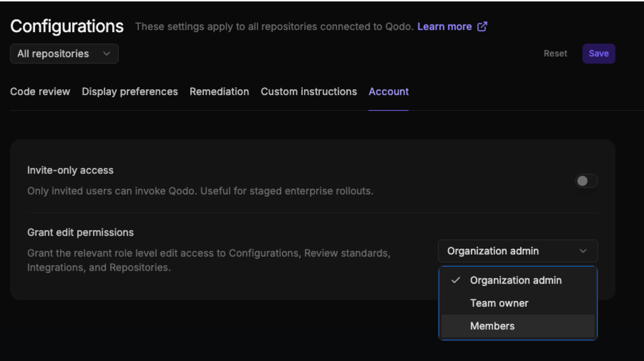Click the Reset button
The width and height of the screenshot is (644, 361).
(x=555, y=54)
